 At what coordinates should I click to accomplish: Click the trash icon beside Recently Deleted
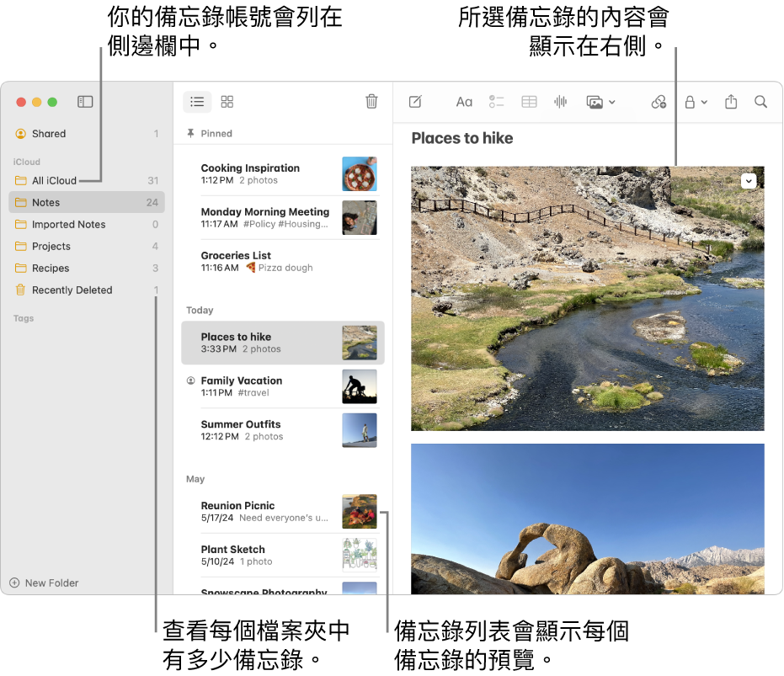(20, 290)
